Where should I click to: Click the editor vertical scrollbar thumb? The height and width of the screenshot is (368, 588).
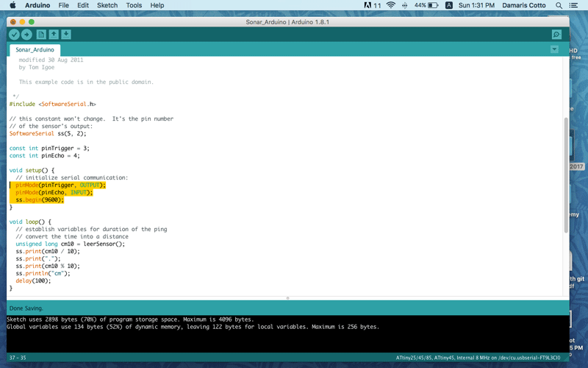point(566,174)
